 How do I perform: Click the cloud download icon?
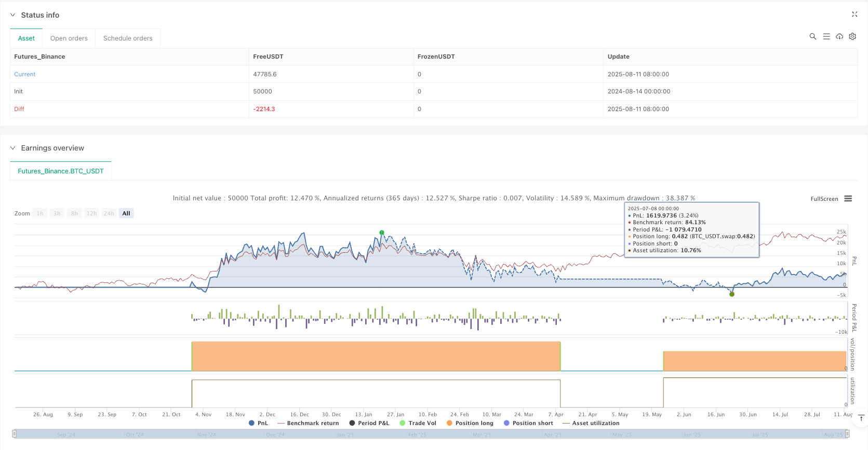pyautogui.click(x=839, y=36)
